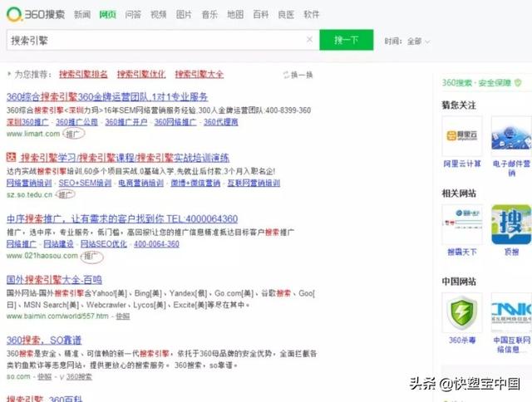Click www.021haosou.com URL text

[42, 256]
